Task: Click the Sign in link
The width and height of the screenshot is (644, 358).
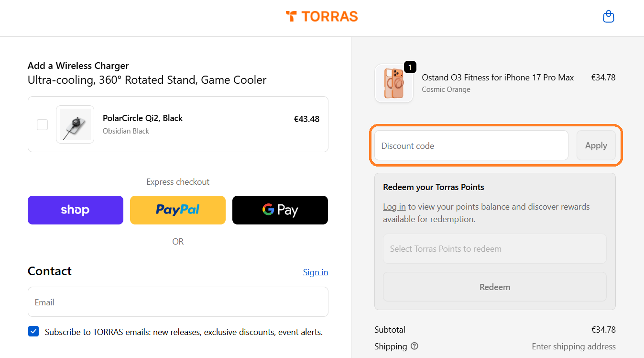Action: 315,272
